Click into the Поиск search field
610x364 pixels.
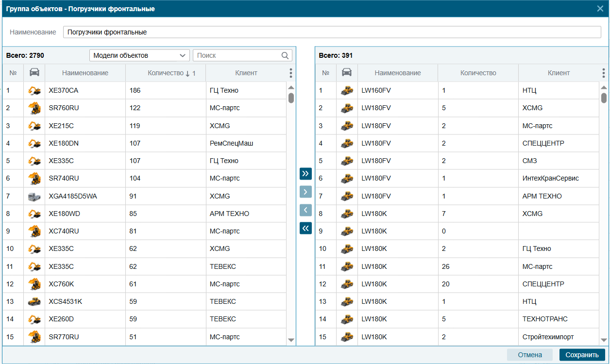click(x=237, y=55)
